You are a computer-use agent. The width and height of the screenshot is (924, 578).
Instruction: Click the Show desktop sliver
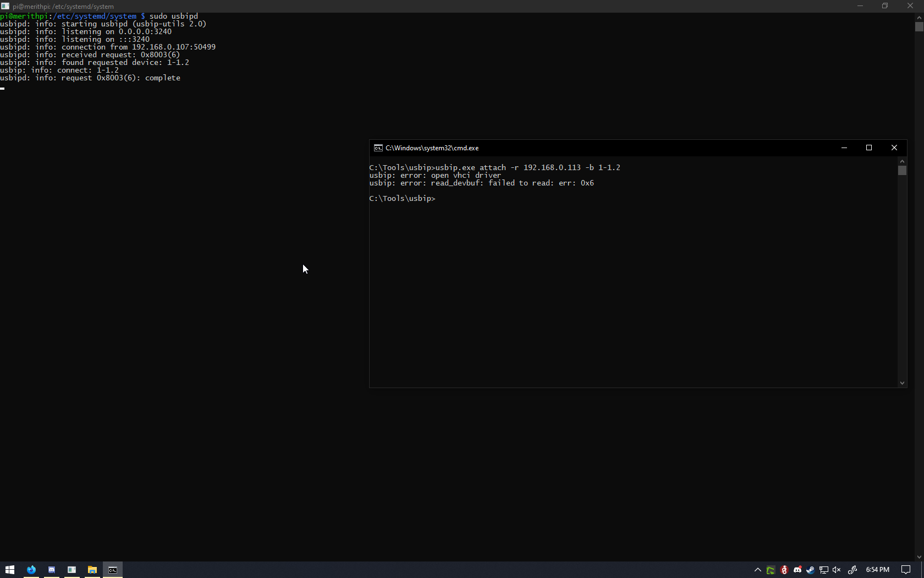pos(922,570)
